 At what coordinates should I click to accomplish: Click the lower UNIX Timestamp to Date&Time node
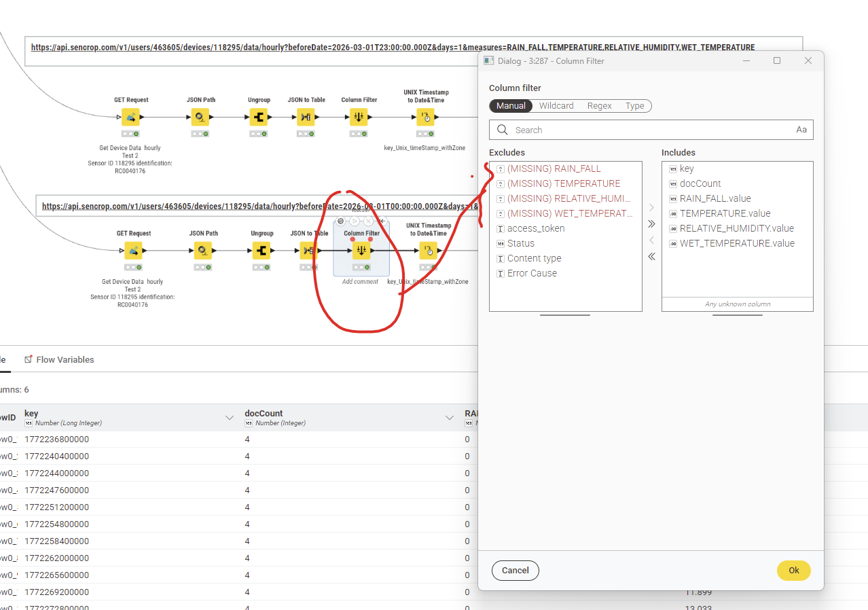point(428,251)
